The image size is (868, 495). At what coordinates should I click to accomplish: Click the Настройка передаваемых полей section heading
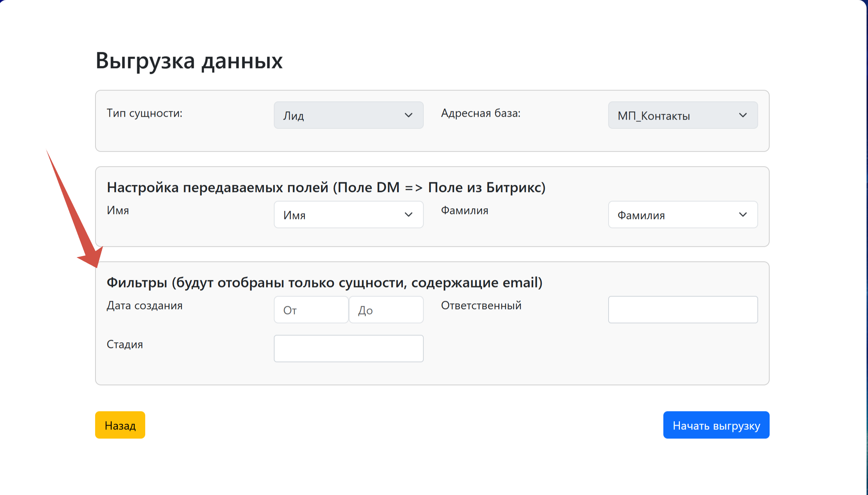[x=326, y=187]
